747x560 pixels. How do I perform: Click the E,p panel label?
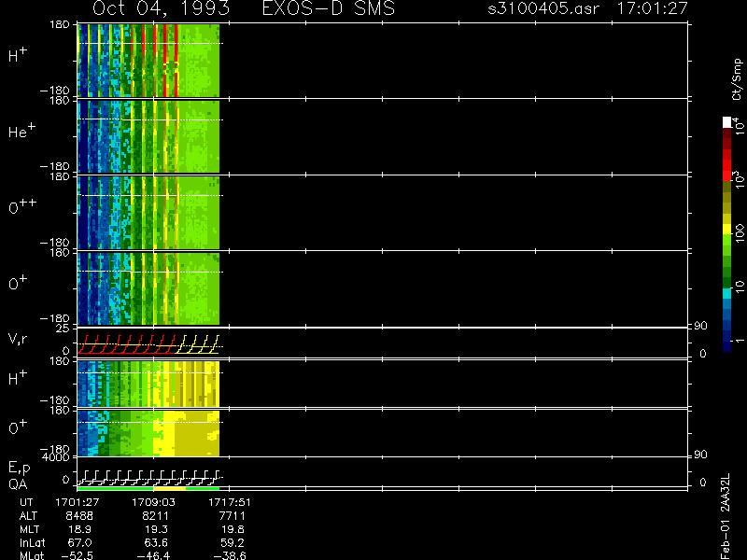[19, 469]
